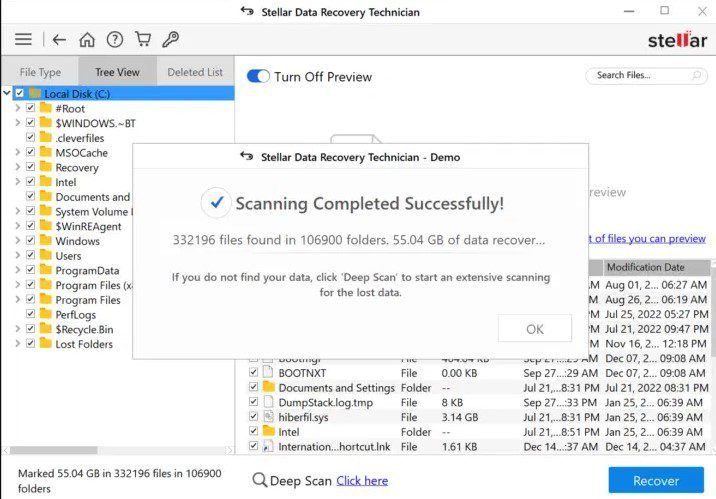This screenshot has height=499, width=716.
Task: Switch to the Deleted List tab
Action: click(195, 72)
